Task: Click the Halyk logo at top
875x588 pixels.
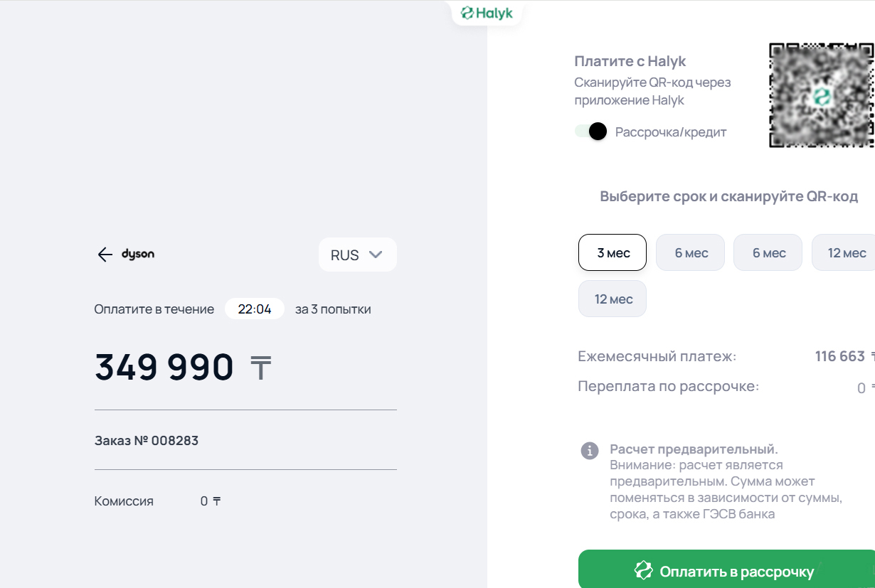Action: click(x=487, y=13)
